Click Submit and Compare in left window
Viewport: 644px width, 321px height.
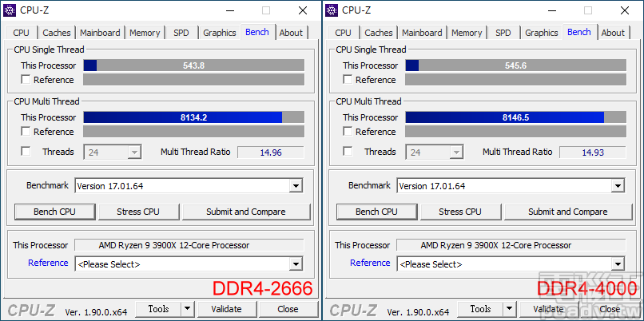(x=246, y=212)
